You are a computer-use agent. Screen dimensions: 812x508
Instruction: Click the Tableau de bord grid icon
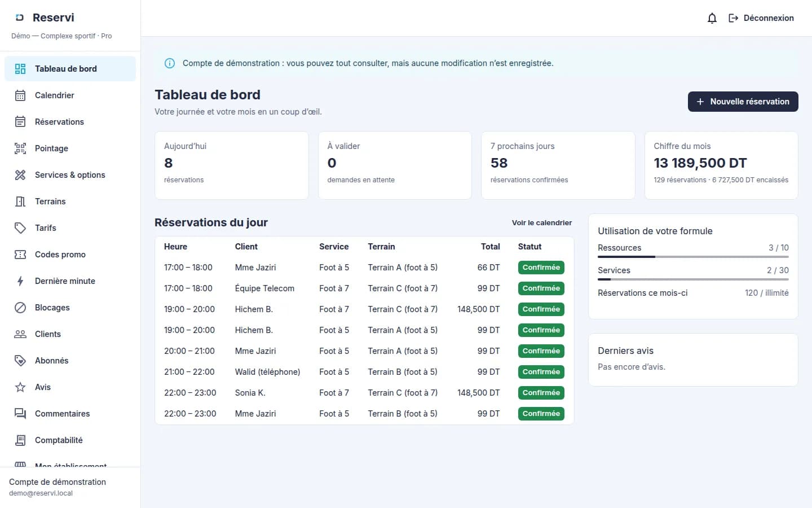pyautogui.click(x=20, y=69)
